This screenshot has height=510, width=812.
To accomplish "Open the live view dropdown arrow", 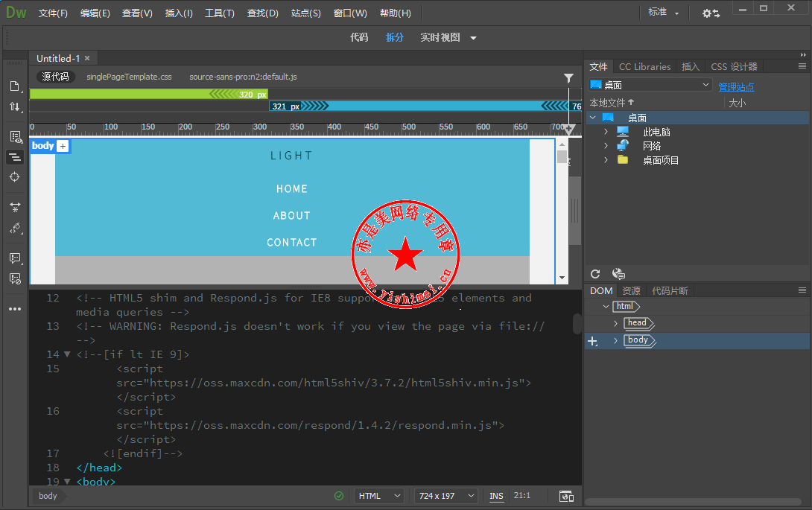I will 473,38.
